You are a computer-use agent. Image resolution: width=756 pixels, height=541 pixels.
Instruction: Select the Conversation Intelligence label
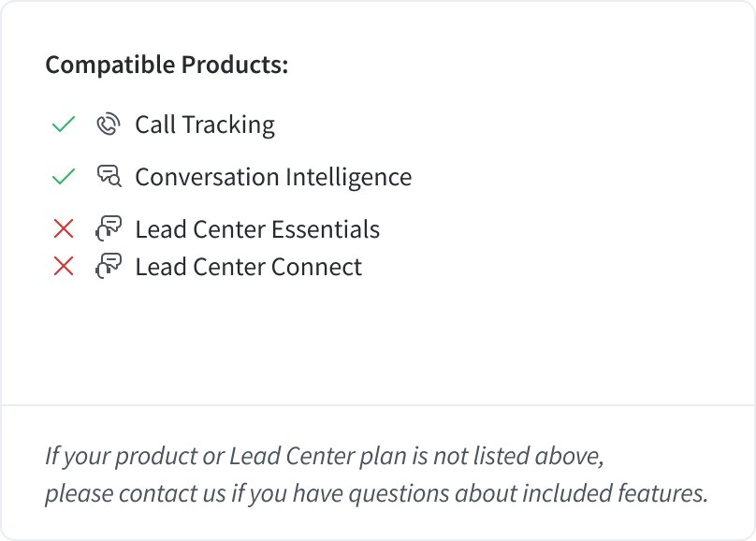click(273, 177)
